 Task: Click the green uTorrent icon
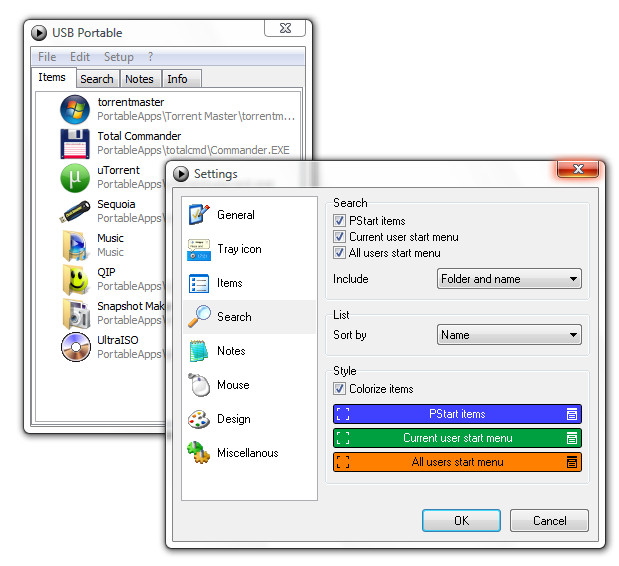pos(75,178)
